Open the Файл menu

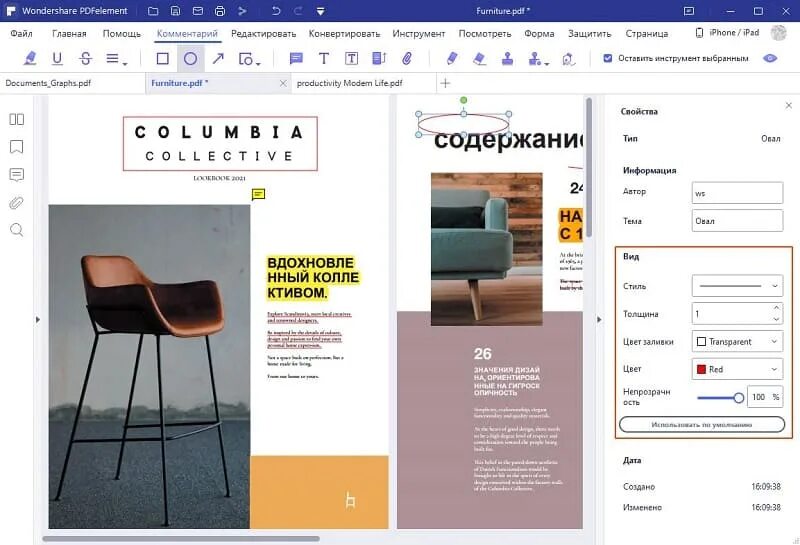click(x=21, y=34)
